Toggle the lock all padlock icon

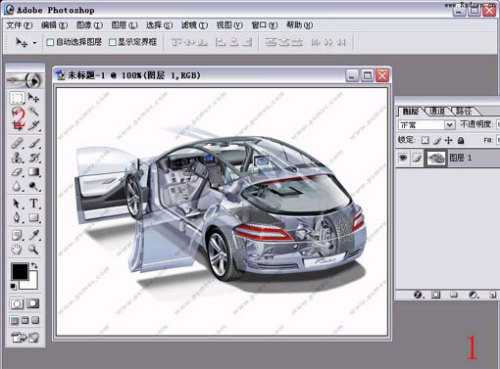coord(461,140)
